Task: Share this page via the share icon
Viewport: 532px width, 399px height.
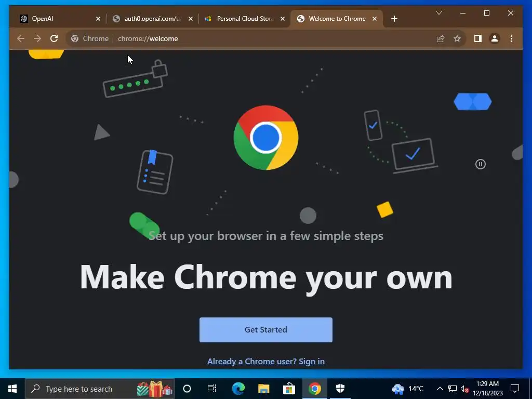Action: [x=441, y=38]
